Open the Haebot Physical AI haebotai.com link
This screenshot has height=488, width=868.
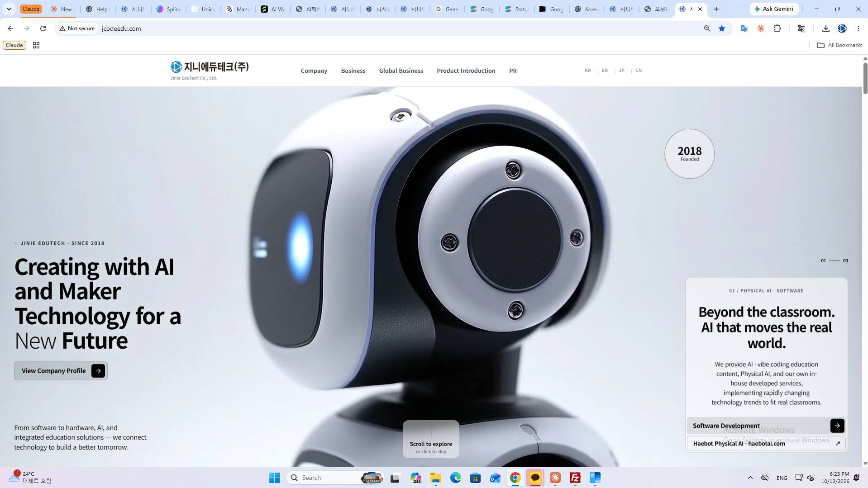[766, 443]
